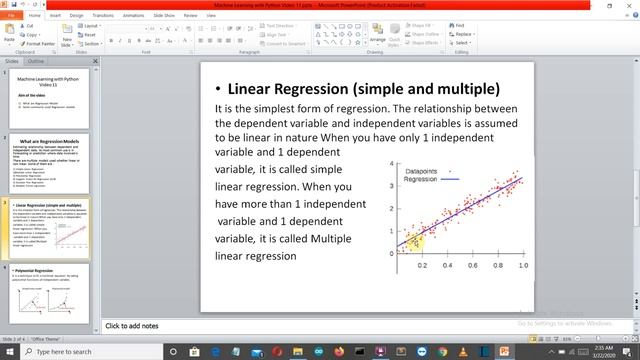Switch to the Transitions tab
The height and width of the screenshot is (360, 640).
pyautogui.click(x=103, y=16)
